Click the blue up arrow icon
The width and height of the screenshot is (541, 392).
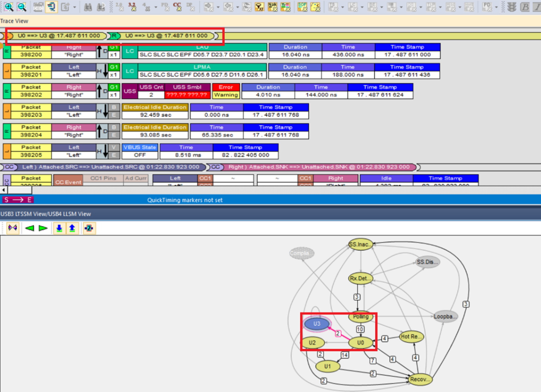click(x=72, y=228)
